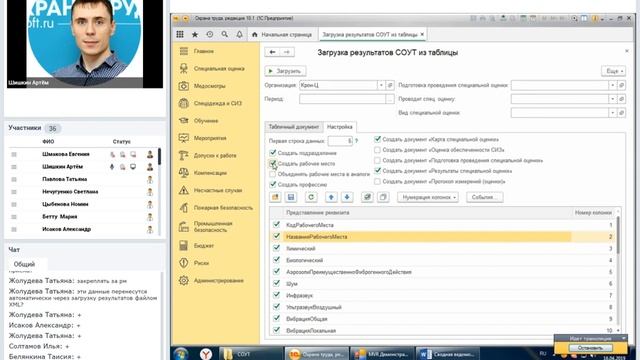640x360 pixels.
Task: Open the Спецодежда и СИЗ section
Action: [x=218, y=103]
